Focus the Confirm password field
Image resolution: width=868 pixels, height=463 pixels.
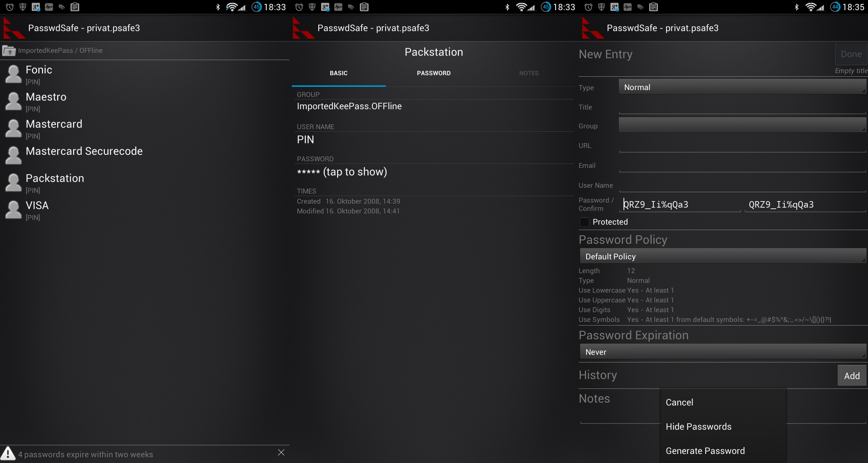pyautogui.click(x=805, y=204)
